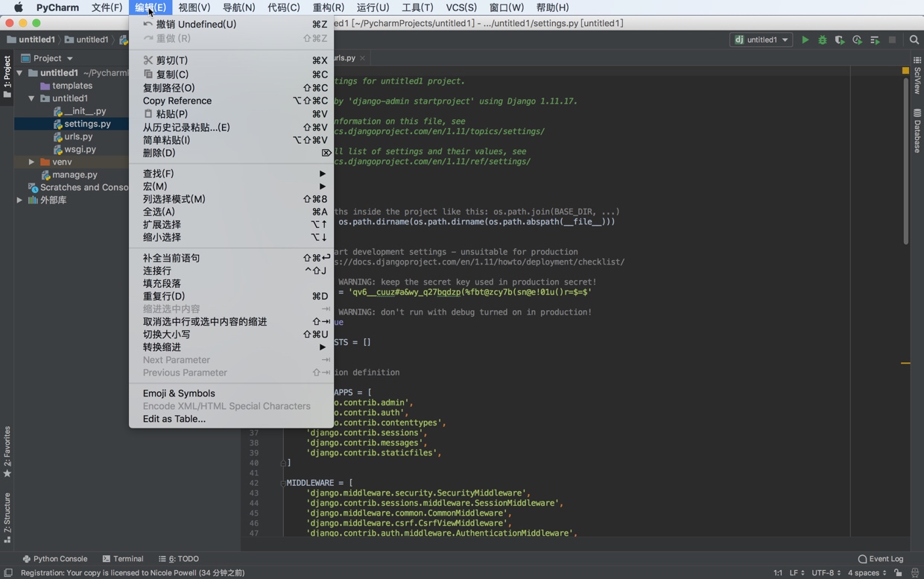Image resolution: width=924 pixels, height=579 pixels.
Task: Choose 从历史记录粘贴...(E) entry
Action: 232,127
